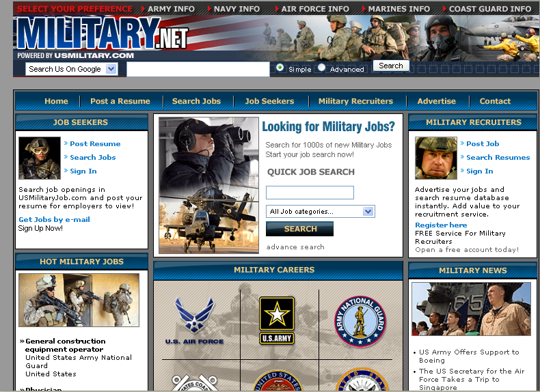Open Navy Info in top preference bar
The height and width of the screenshot is (392, 540).
click(237, 9)
